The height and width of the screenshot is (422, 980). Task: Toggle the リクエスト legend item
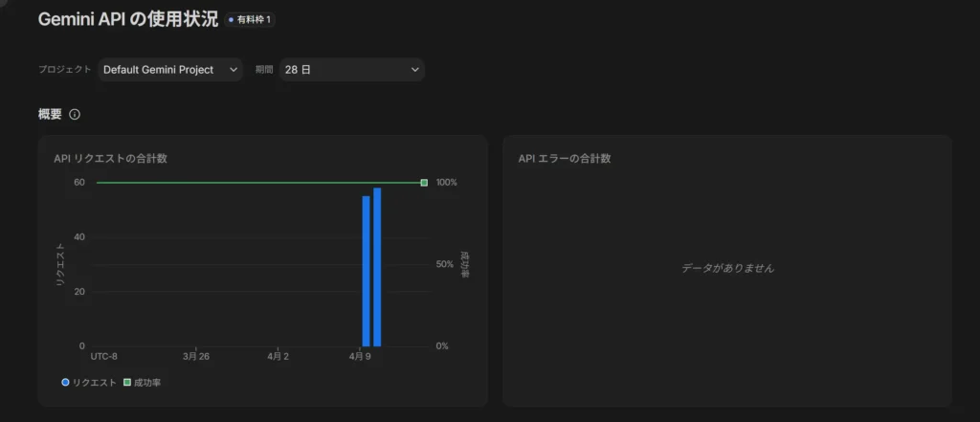coord(89,383)
